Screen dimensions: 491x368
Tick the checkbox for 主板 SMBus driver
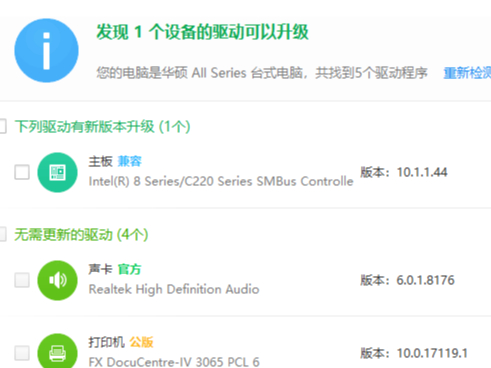(22, 172)
